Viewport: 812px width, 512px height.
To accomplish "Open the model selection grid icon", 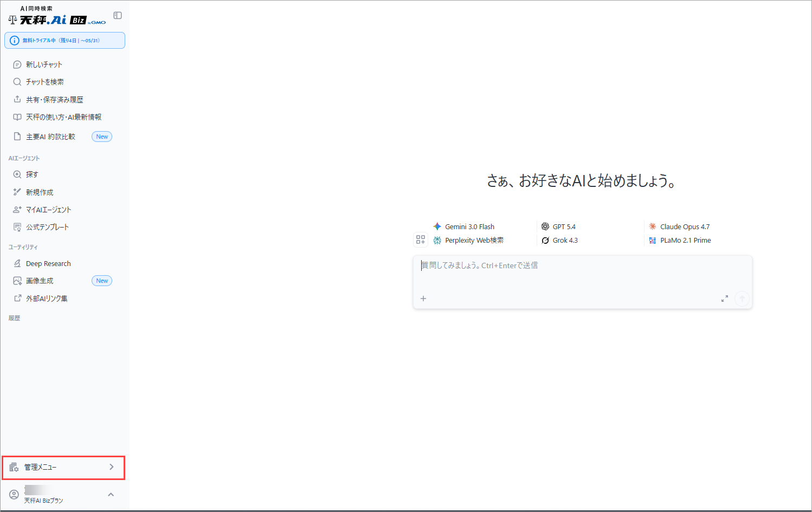I will click(421, 239).
